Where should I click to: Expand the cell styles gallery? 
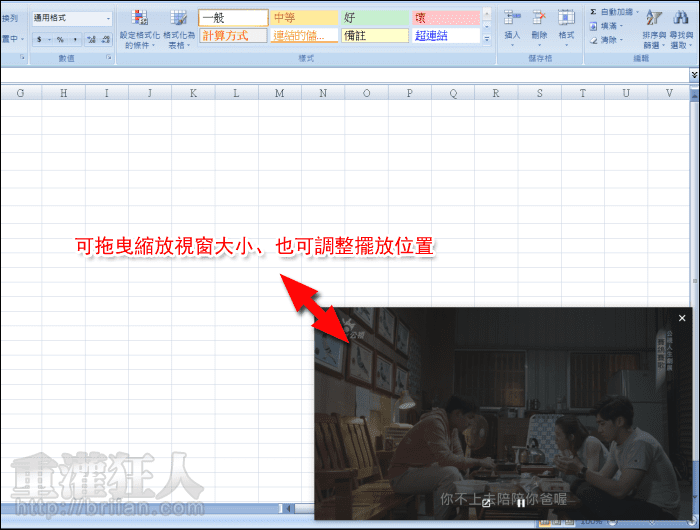(487, 39)
